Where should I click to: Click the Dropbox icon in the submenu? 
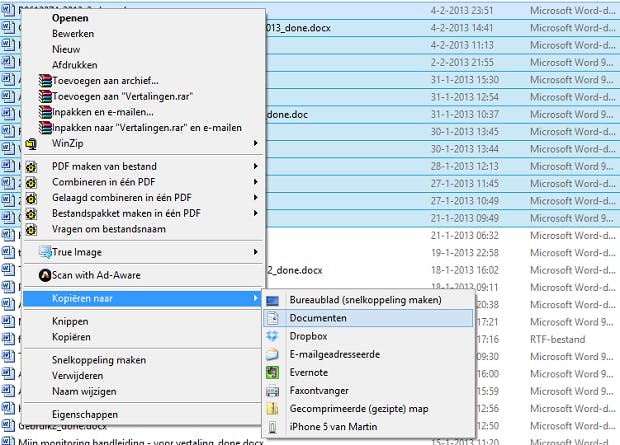pos(272,336)
